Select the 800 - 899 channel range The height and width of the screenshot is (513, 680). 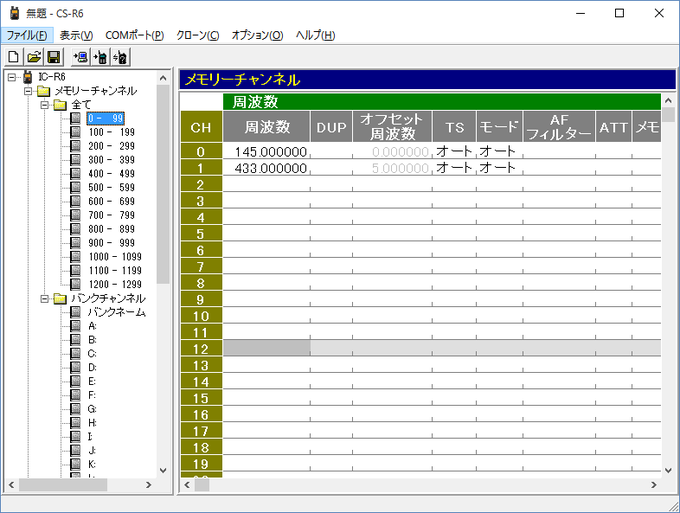112,229
